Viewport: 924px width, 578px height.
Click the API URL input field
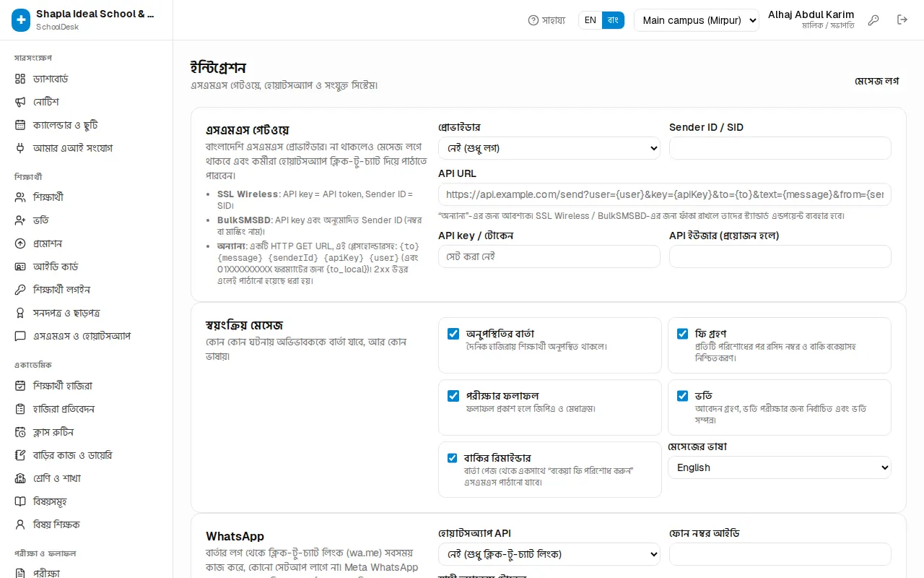pos(665,194)
